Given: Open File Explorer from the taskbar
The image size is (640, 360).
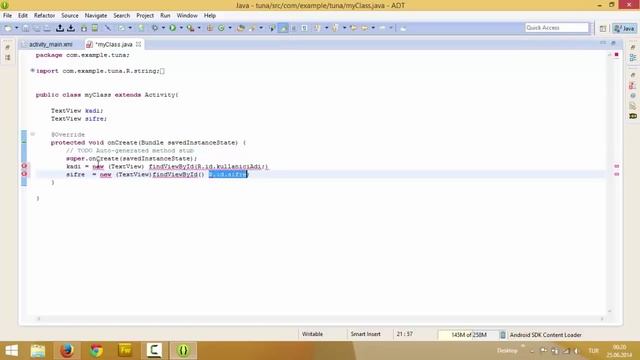Looking at the screenshot, I should point(38,350).
